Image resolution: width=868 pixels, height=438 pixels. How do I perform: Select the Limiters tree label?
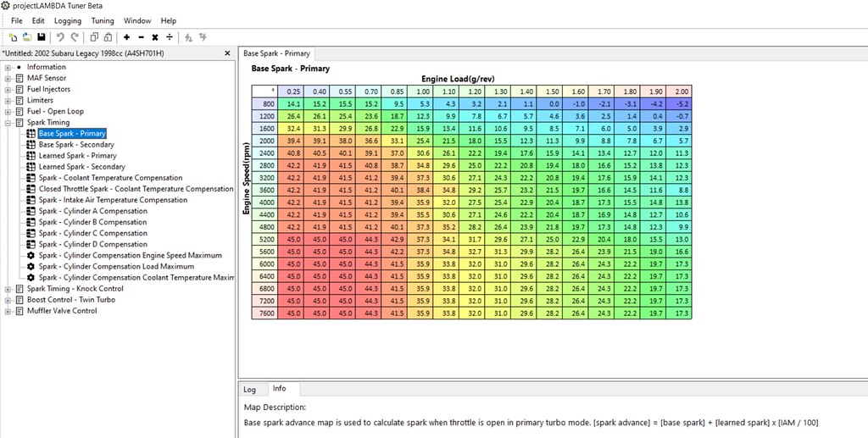[x=40, y=100]
